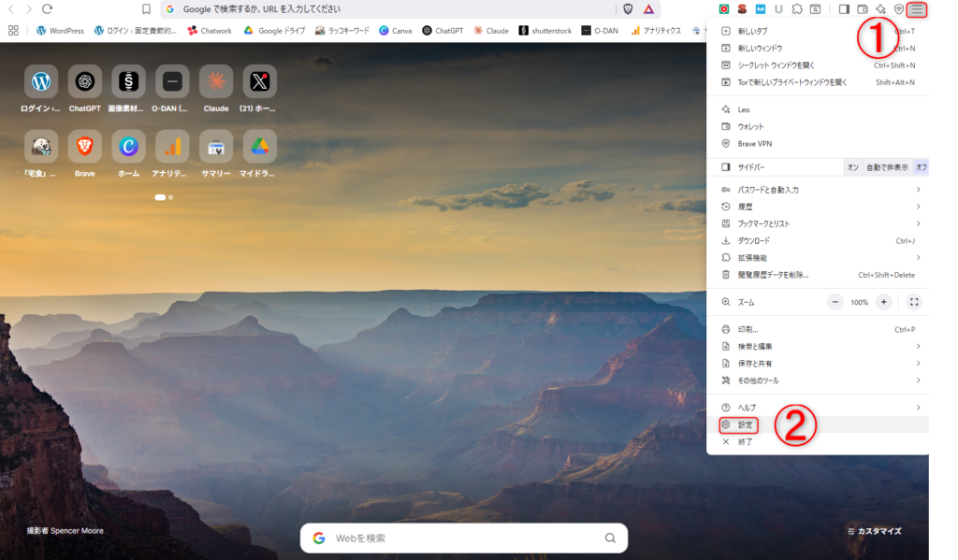This screenshot has height=560, width=958.
Task: Open the Brave Rewards triangle icon
Action: [648, 9]
